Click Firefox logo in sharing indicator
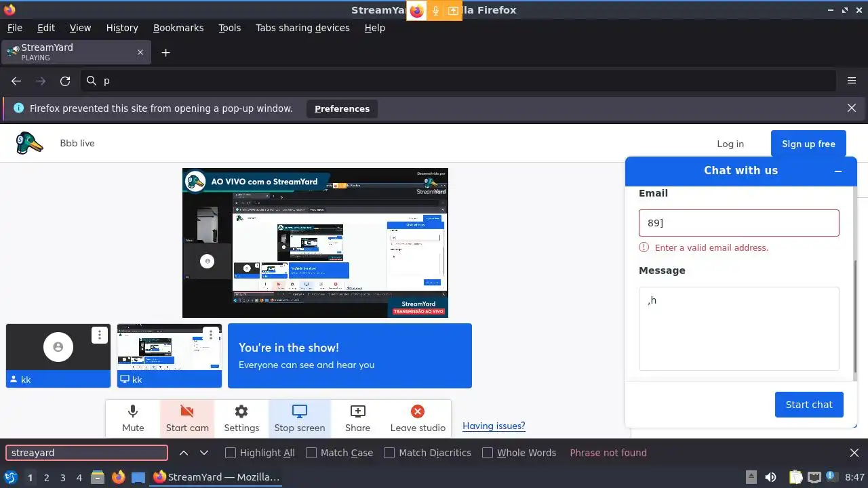This screenshot has height=488, width=868. point(416,11)
